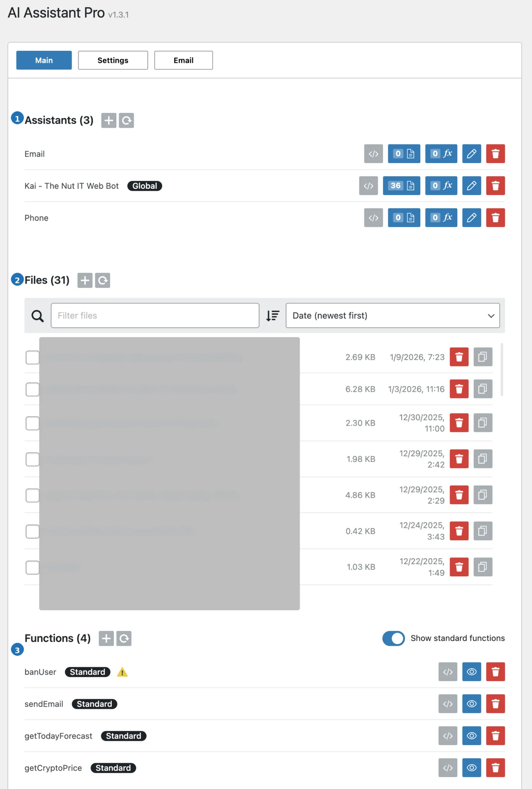Toggle the sort order icon beside the filter
The height and width of the screenshot is (789, 532).
tap(273, 316)
